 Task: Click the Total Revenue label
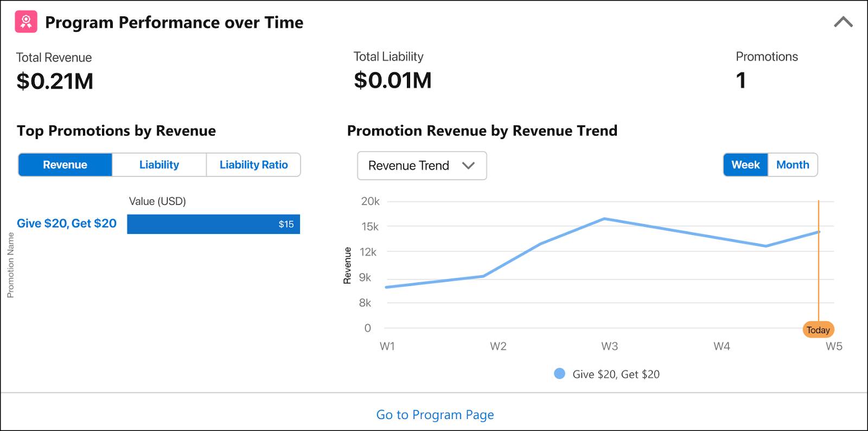tap(54, 58)
